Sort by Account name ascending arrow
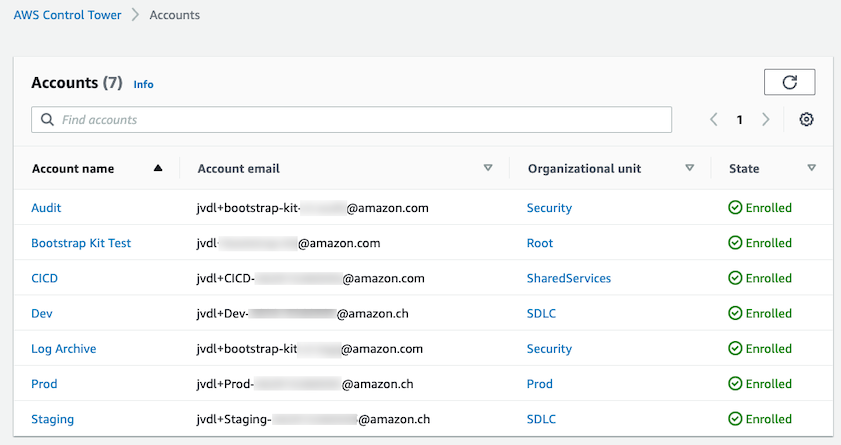 [x=158, y=169]
